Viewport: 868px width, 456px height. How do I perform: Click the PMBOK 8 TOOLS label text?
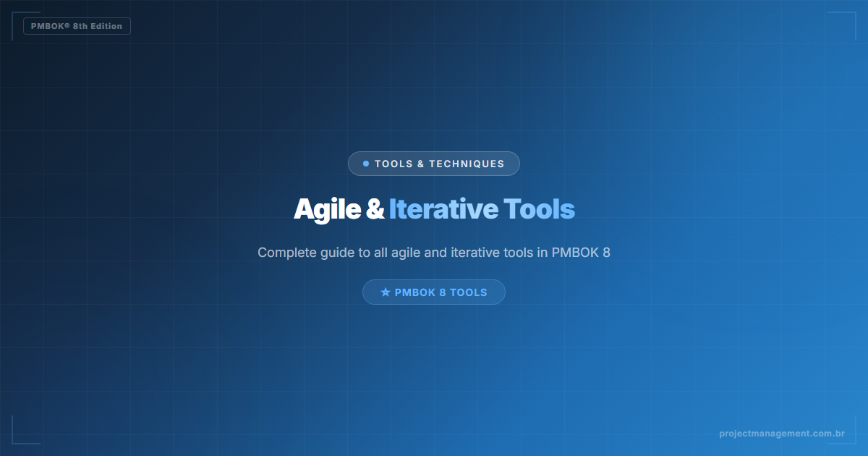click(441, 292)
